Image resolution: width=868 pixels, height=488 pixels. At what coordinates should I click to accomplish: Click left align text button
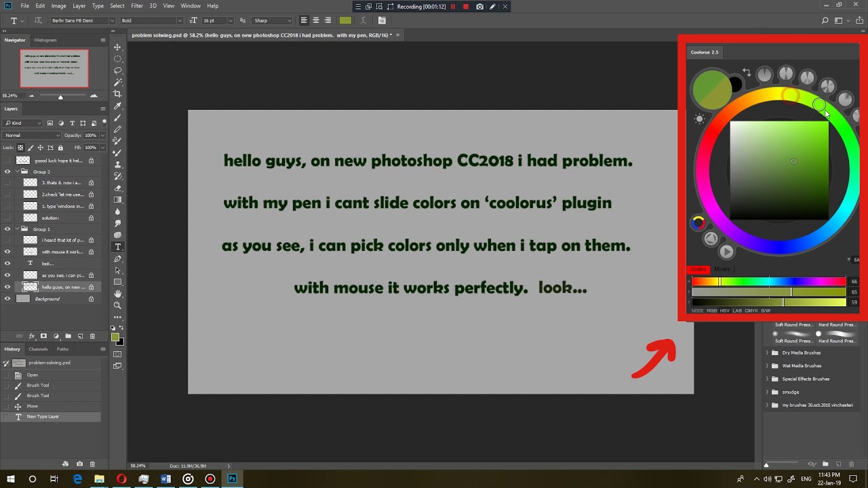pyautogui.click(x=303, y=20)
